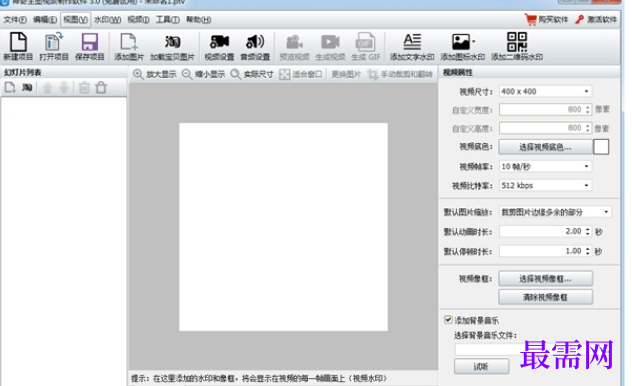The height and width of the screenshot is (386, 632).
Task: Adjust custom width stepper arrows
Action: coord(588,109)
